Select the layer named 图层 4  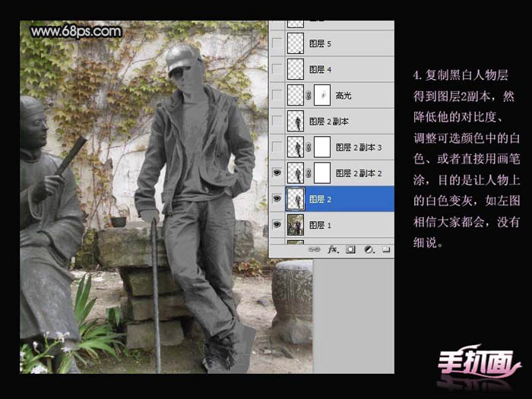coord(320,70)
